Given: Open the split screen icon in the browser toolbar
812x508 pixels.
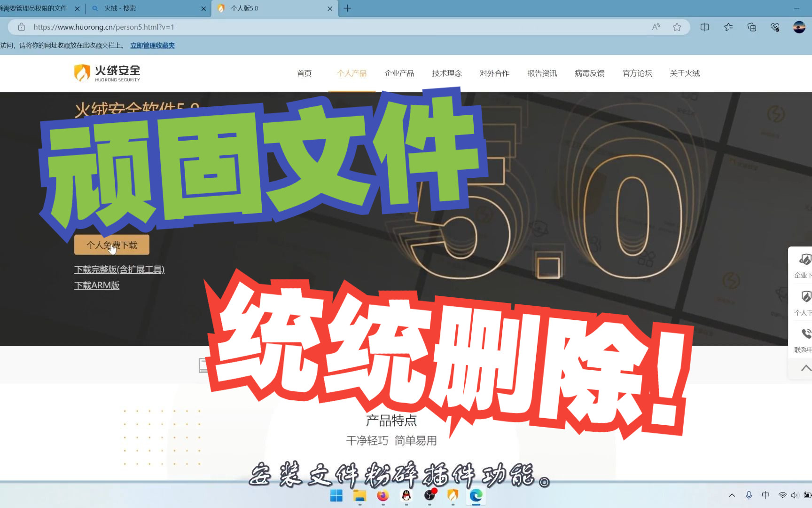Looking at the screenshot, I should (x=705, y=27).
